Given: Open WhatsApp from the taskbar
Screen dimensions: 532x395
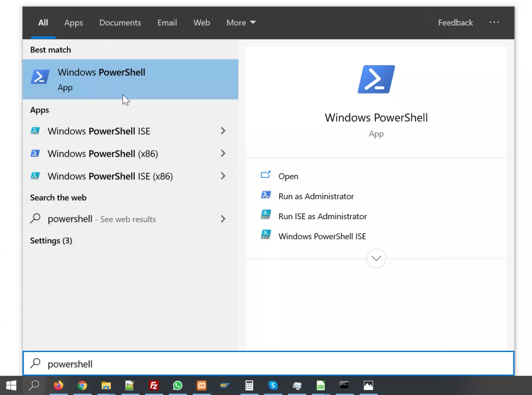Looking at the screenshot, I should point(178,385).
